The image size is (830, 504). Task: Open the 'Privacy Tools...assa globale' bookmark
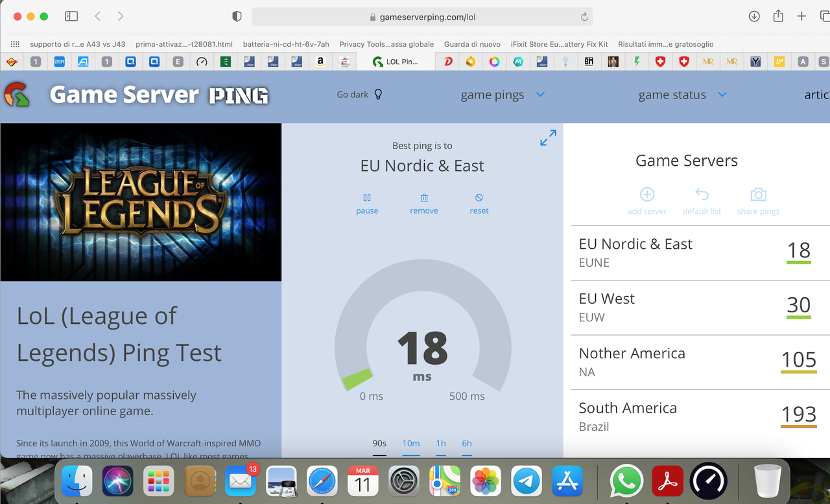(x=386, y=44)
